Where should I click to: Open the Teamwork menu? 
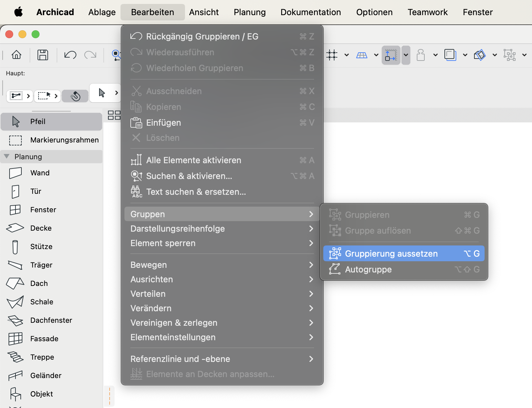coord(428,12)
